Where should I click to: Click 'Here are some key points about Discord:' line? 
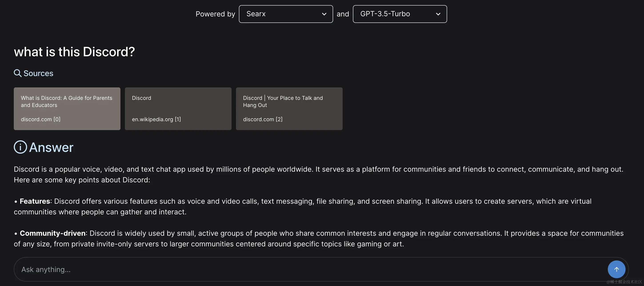[x=82, y=180]
